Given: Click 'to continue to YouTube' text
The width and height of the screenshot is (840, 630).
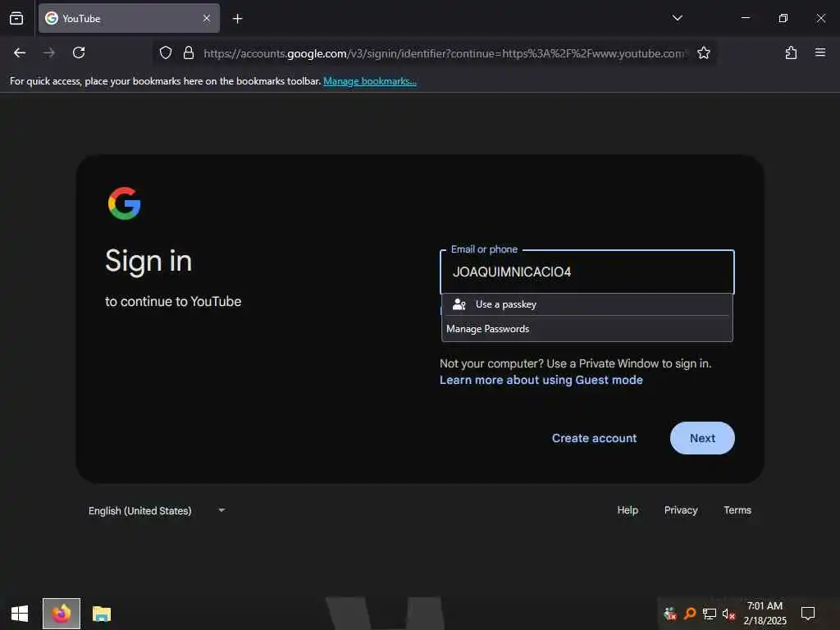Looking at the screenshot, I should tap(173, 302).
